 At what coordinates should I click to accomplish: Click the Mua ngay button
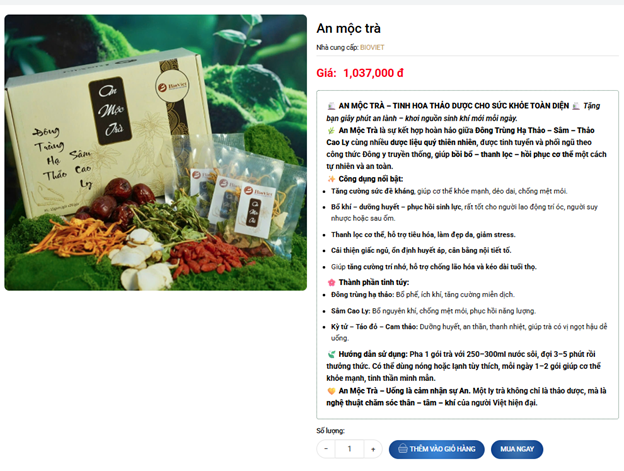(517, 449)
